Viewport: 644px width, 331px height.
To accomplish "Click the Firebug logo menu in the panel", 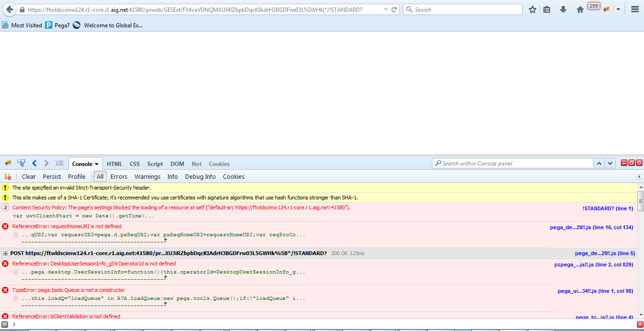I will (x=8, y=163).
